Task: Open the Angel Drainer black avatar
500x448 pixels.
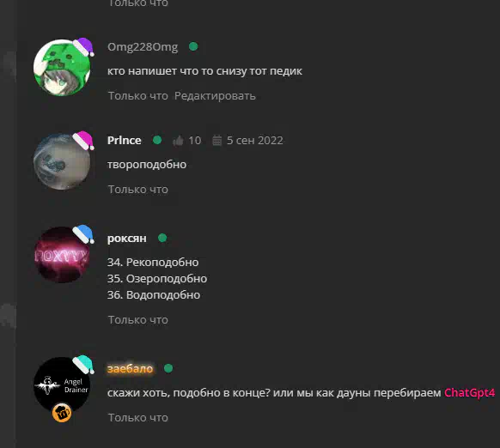Action: (62, 384)
